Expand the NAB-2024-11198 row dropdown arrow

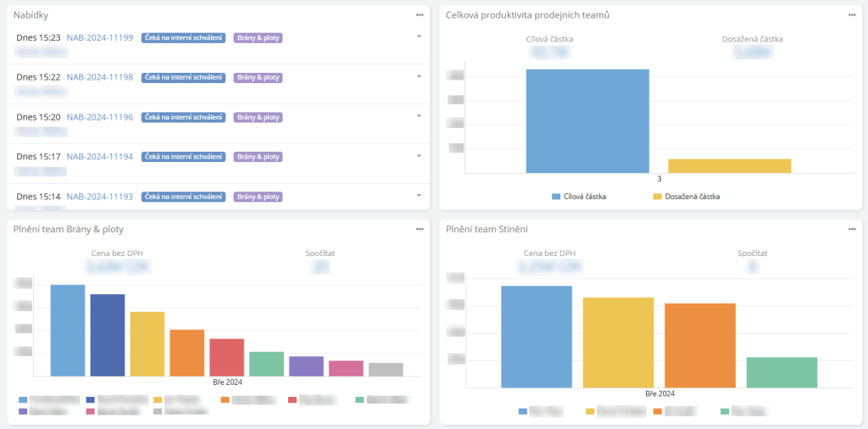[x=419, y=76]
